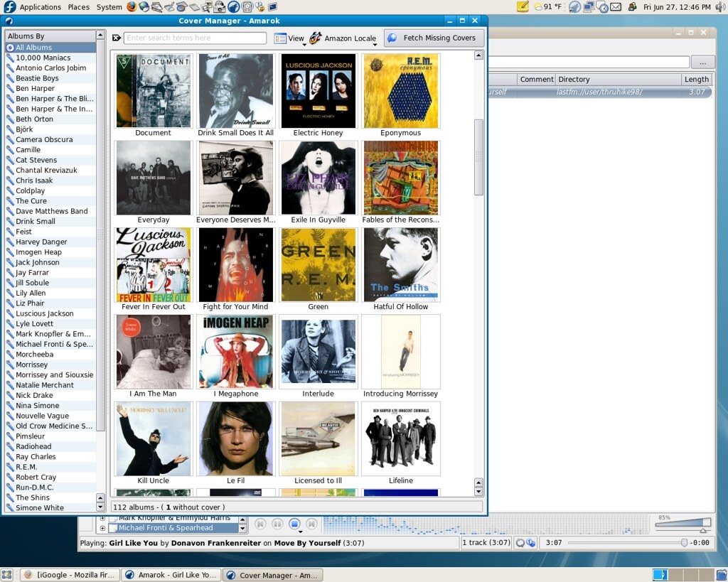Click the screenshot camera launcher icon
This screenshot has height=582, width=728.
[218, 7]
